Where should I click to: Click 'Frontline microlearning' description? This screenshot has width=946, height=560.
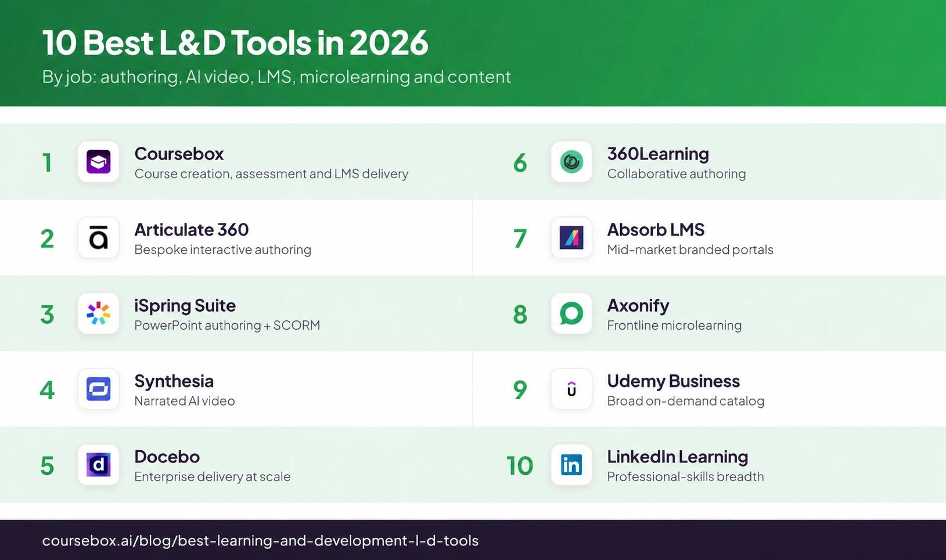point(674,325)
